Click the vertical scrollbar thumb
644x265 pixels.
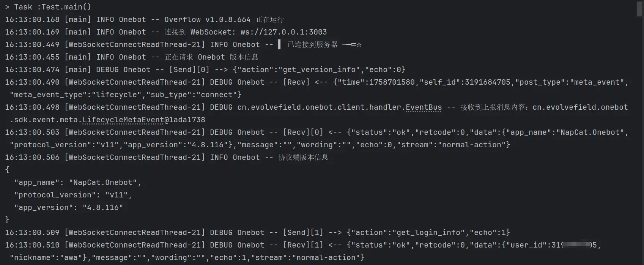tap(639, 8)
